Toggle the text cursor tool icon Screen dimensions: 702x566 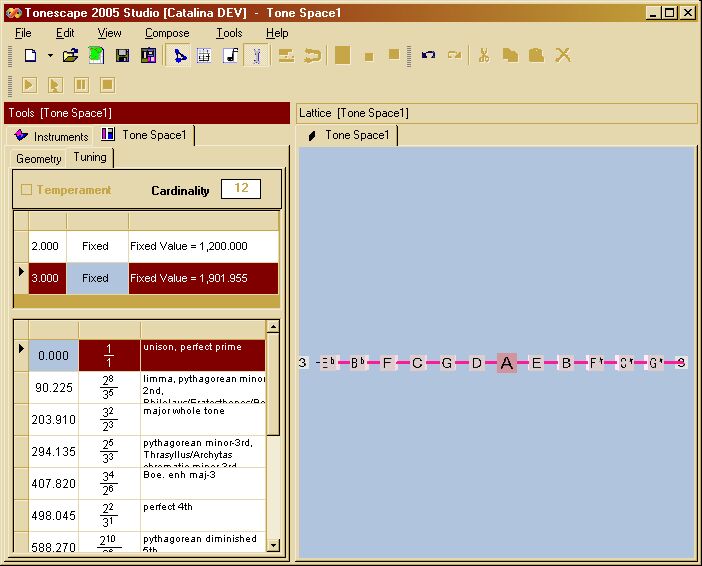257,56
